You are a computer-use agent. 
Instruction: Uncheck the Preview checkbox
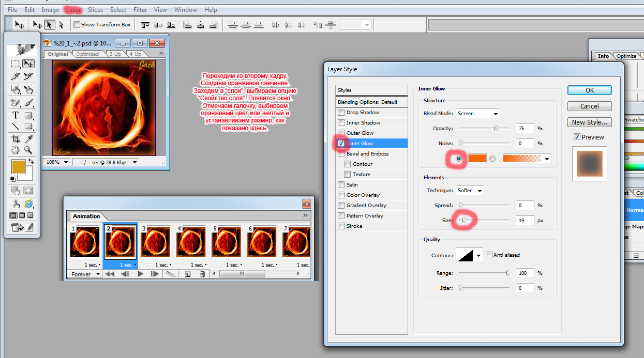(x=577, y=137)
